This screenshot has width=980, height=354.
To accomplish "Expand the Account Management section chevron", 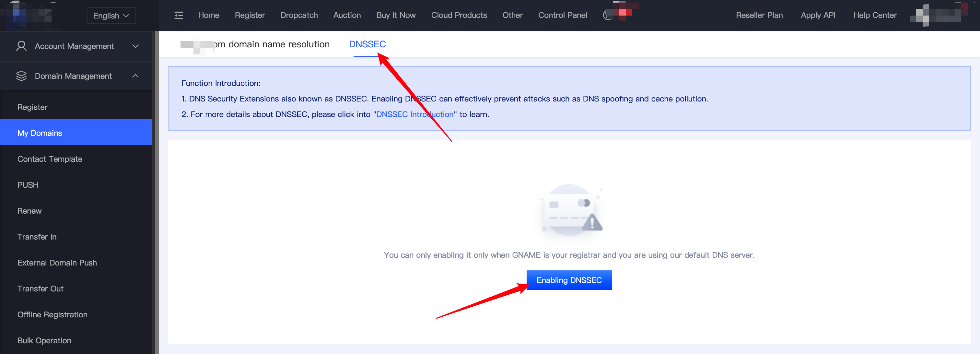I will [135, 46].
